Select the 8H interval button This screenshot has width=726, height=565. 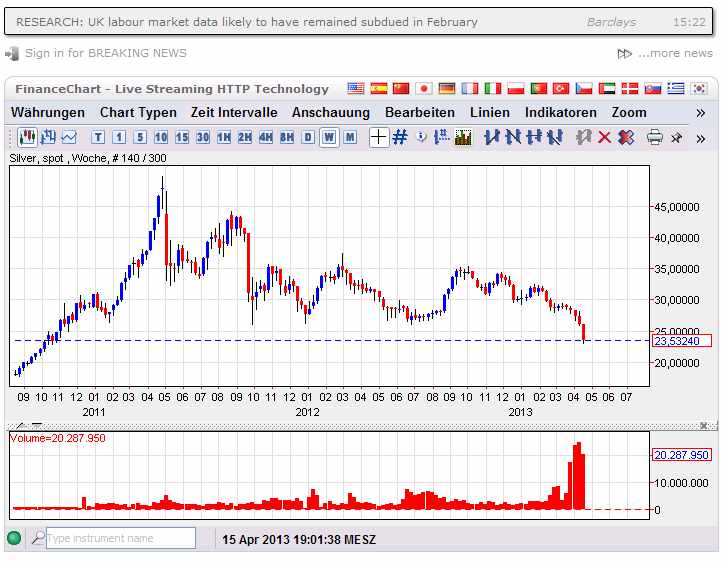click(x=287, y=138)
